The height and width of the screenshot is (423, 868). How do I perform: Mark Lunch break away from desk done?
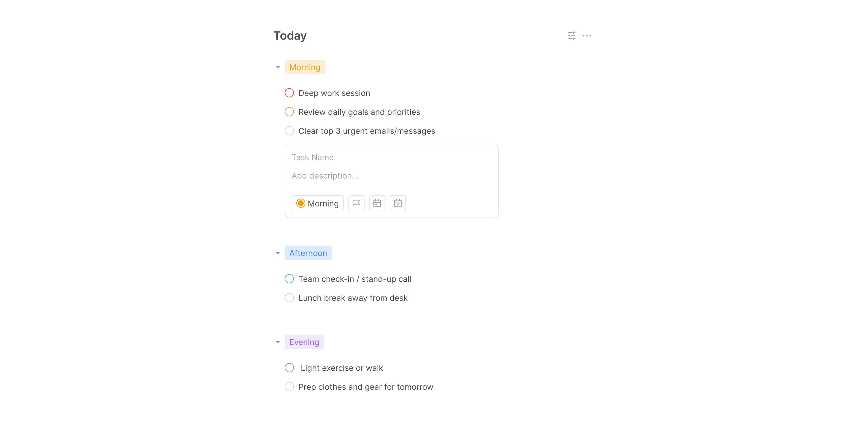289,298
